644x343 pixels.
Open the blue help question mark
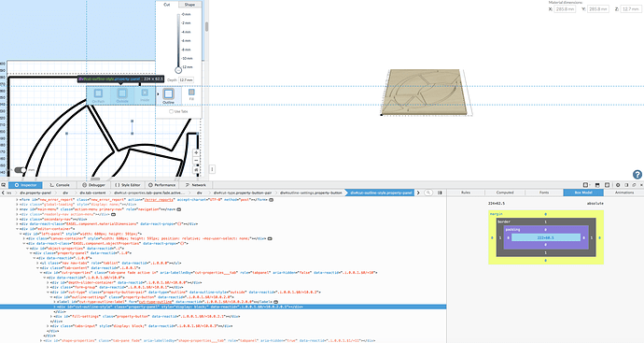pyautogui.click(x=637, y=175)
